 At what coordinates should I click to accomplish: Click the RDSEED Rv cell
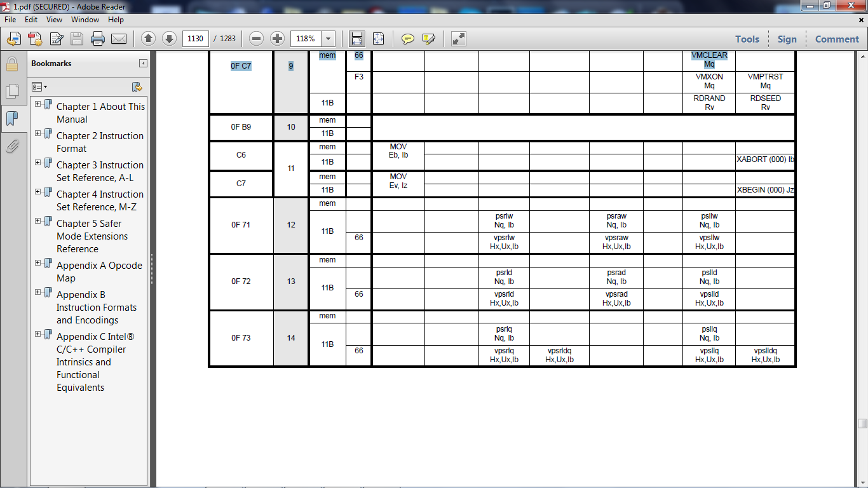(765, 103)
